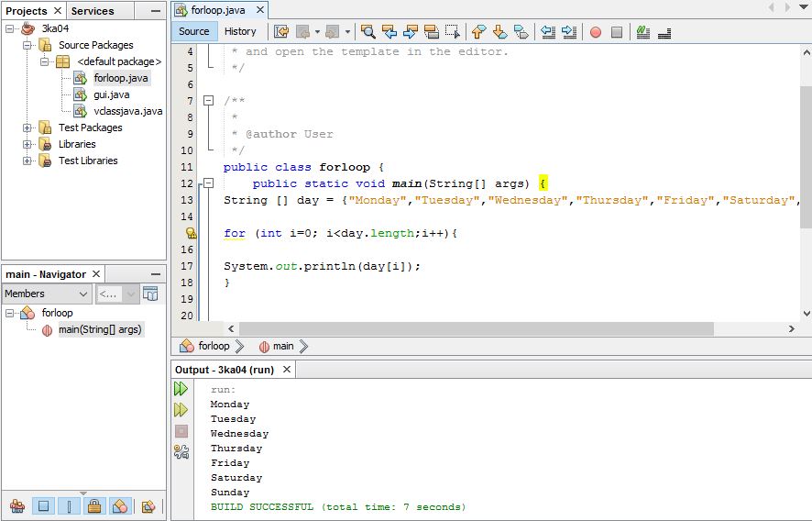Switch editor to History view
812x521 pixels.
coord(240,31)
